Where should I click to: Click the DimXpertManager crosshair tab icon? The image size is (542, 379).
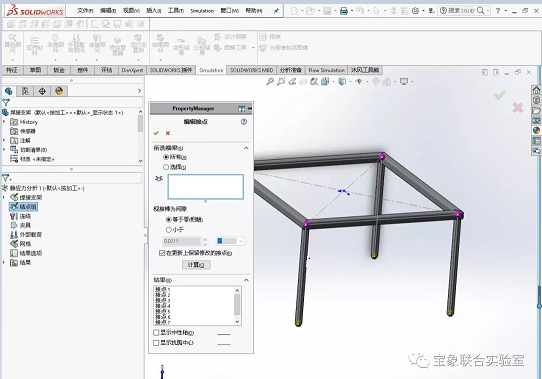[x=42, y=91]
